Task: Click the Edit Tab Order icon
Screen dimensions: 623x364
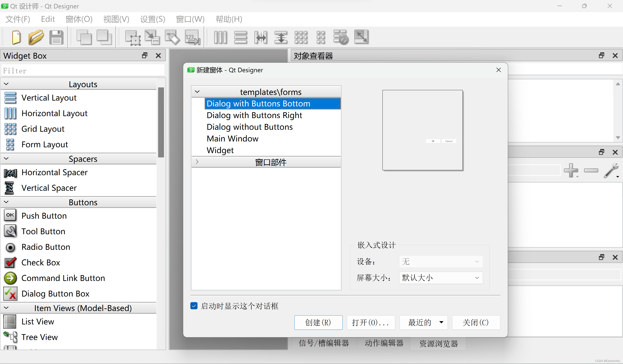Action: (x=192, y=38)
